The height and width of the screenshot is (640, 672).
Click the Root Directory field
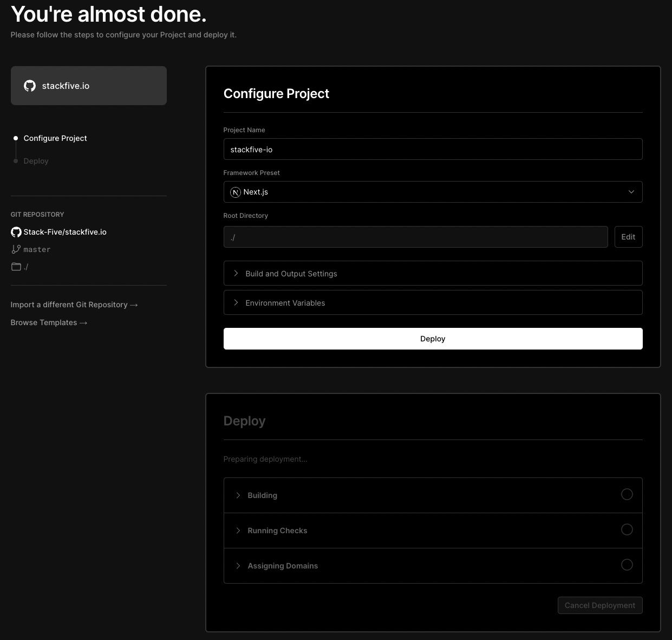(415, 237)
